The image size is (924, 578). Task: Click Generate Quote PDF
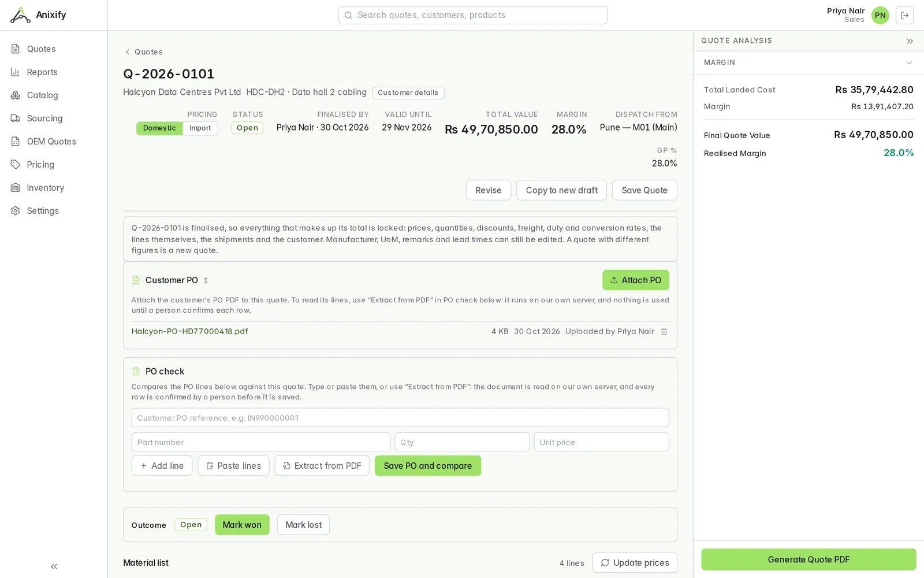pos(808,560)
